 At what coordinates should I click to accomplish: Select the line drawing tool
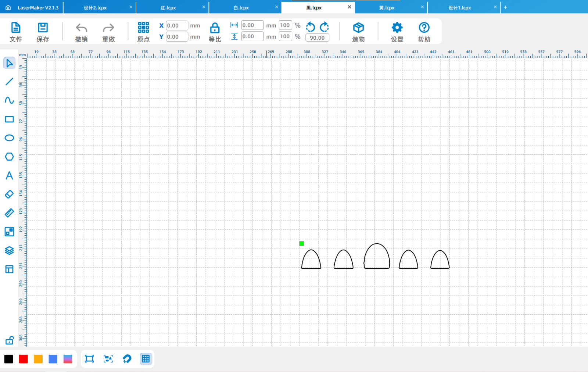(9, 82)
